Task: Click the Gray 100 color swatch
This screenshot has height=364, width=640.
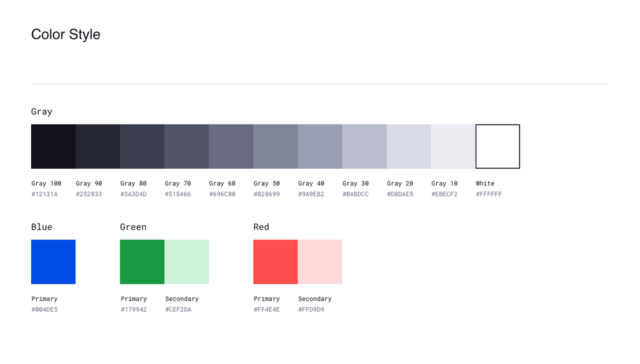Action: (53, 146)
